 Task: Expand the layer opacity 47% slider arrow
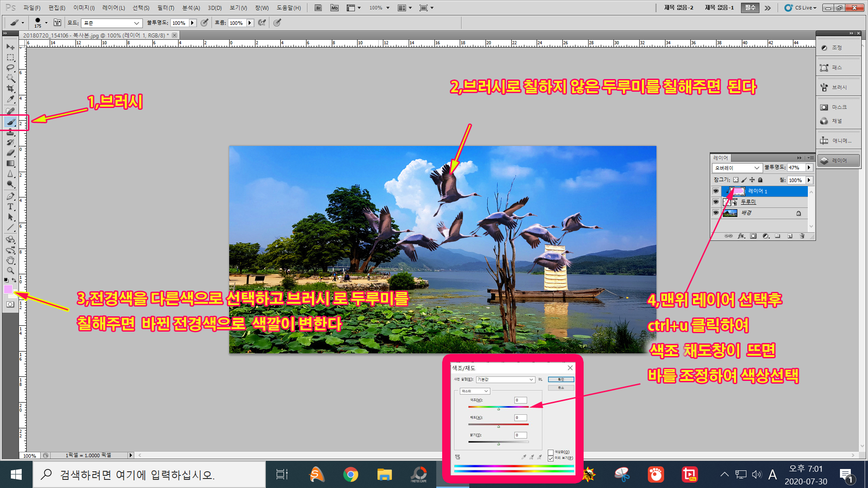[809, 168]
